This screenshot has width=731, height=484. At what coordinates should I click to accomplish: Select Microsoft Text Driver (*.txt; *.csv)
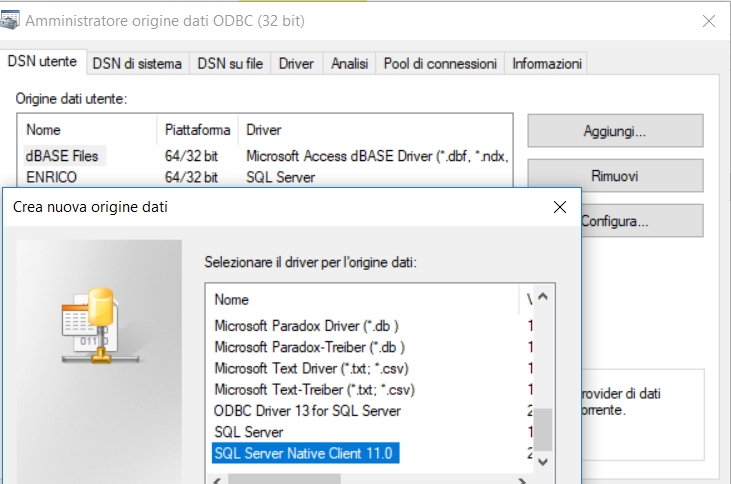[x=311, y=368]
